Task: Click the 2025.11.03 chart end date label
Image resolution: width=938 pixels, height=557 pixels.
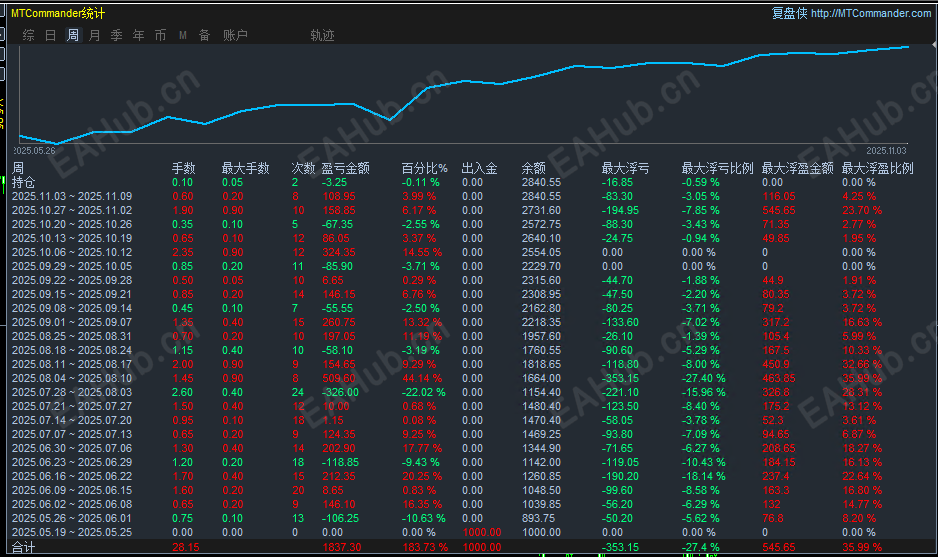Action: [886, 151]
